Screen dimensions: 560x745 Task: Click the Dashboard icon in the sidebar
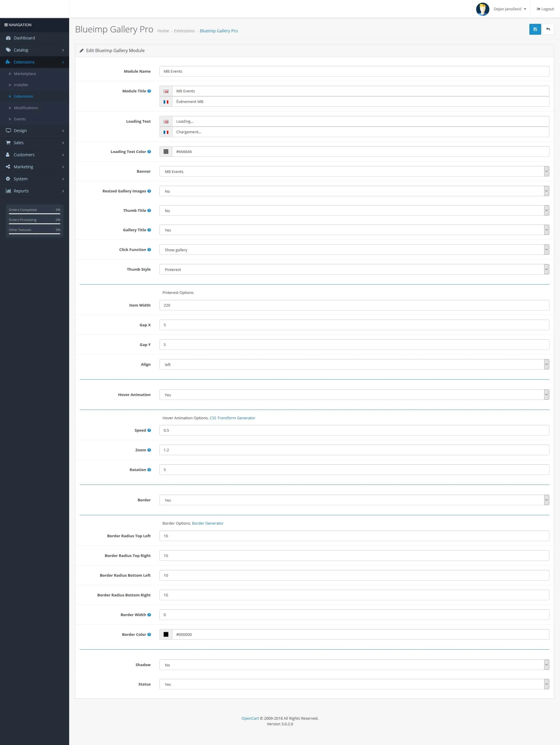8,38
